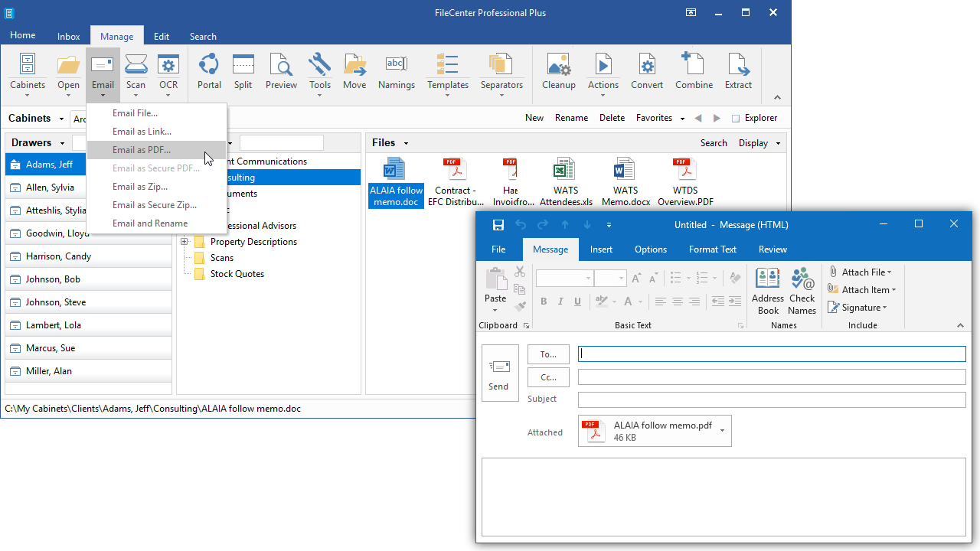Apply italic in message Basic Text group
Screen dimensions: 980x551
pos(560,302)
